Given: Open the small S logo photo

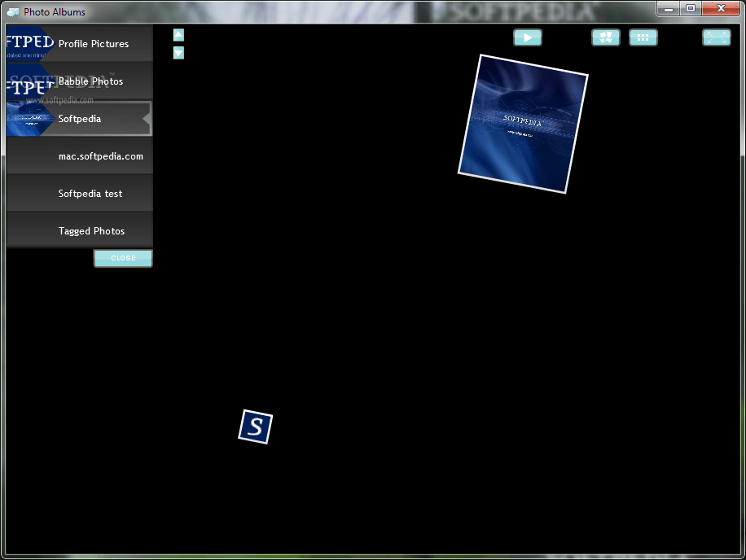Looking at the screenshot, I should click(x=255, y=427).
